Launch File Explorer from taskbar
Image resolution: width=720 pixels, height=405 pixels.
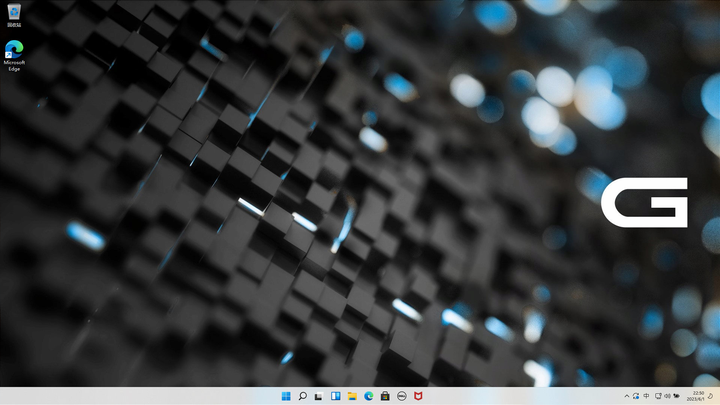click(x=352, y=396)
